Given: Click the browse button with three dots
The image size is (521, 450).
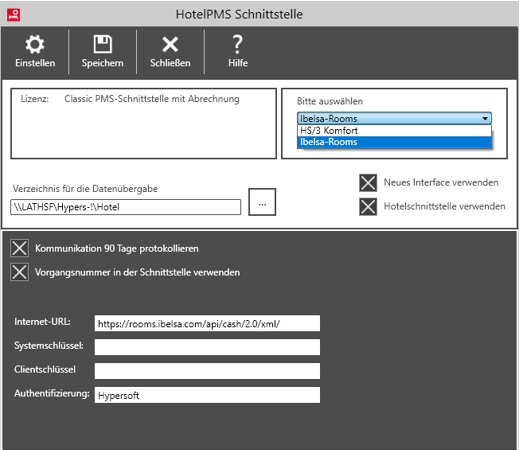Looking at the screenshot, I should [x=262, y=202].
